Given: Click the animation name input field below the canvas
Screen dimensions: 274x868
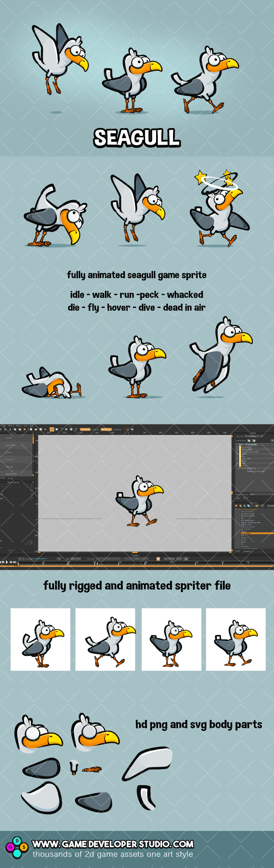Looking at the screenshot, I should pyautogui.click(x=76, y=559).
